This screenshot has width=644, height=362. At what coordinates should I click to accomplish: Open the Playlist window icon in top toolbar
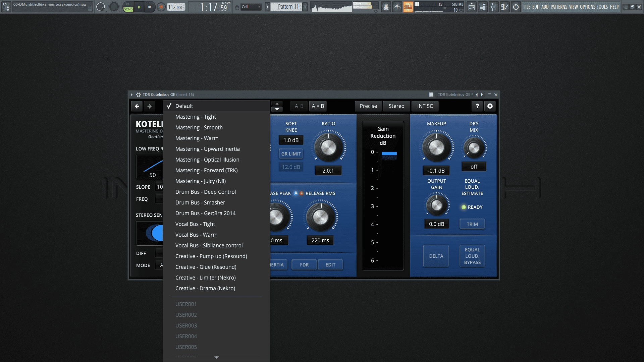coord(472,7)
